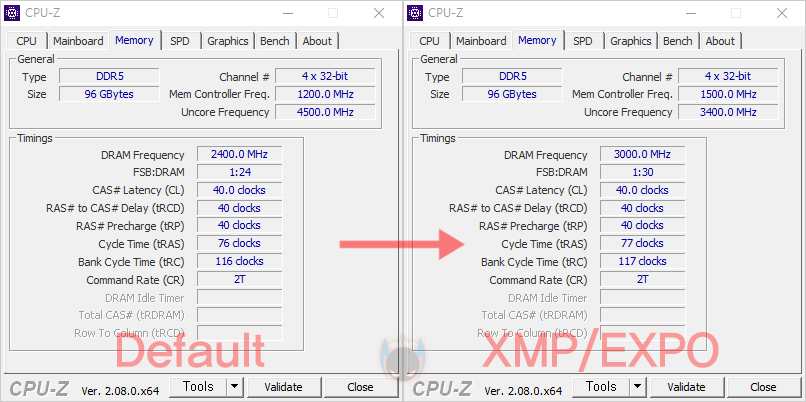Open the CPU tab in the right window
This screenshot has width=806, height=402.
[x=429, y=41]
